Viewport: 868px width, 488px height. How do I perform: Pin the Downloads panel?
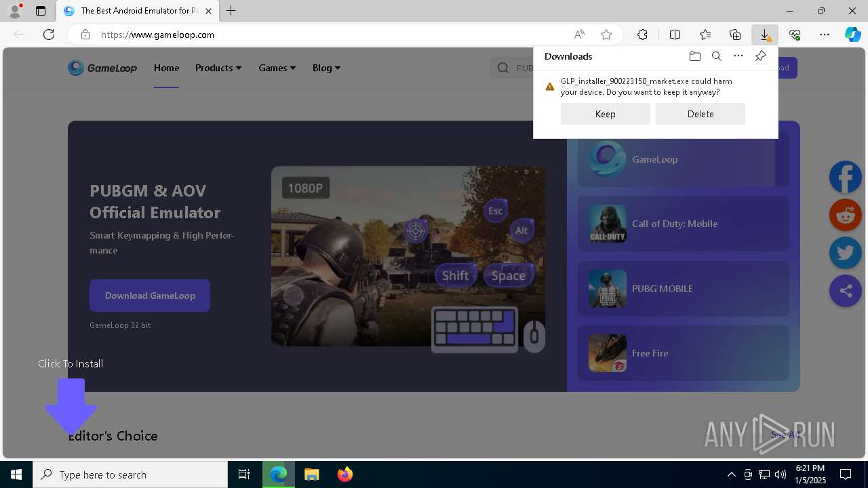760,56
